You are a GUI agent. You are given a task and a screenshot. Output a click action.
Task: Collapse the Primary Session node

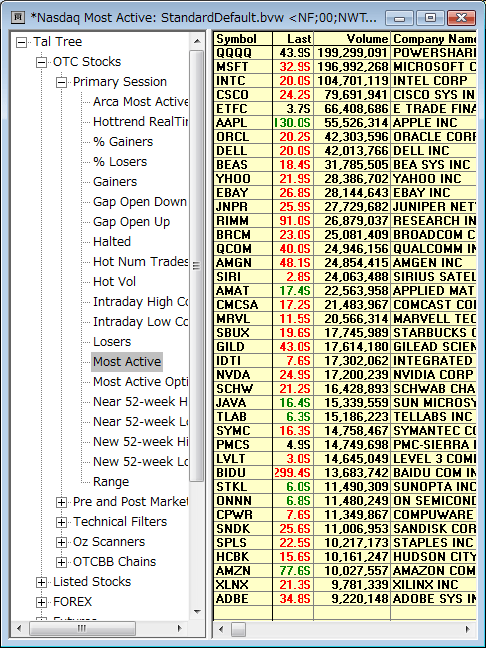[61, 82]
